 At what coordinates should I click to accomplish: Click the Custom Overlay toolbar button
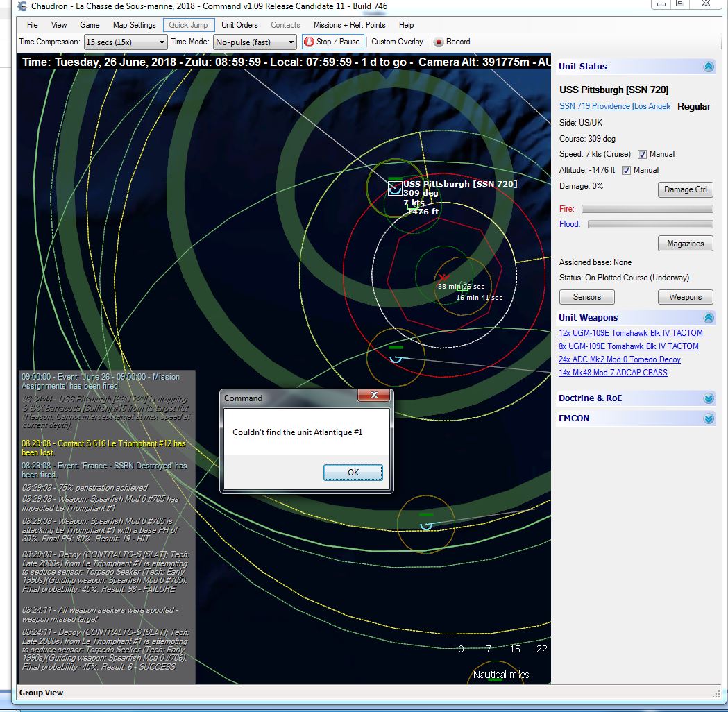tap(398, 42)
